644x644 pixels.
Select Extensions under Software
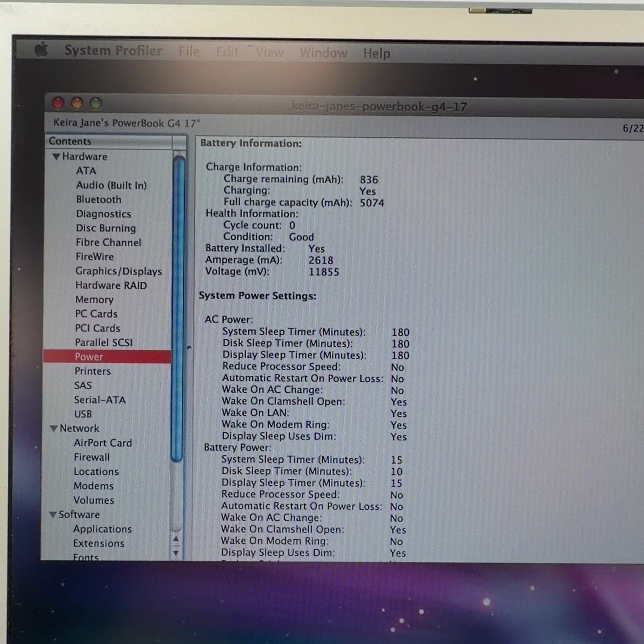[x=99, y=543]
